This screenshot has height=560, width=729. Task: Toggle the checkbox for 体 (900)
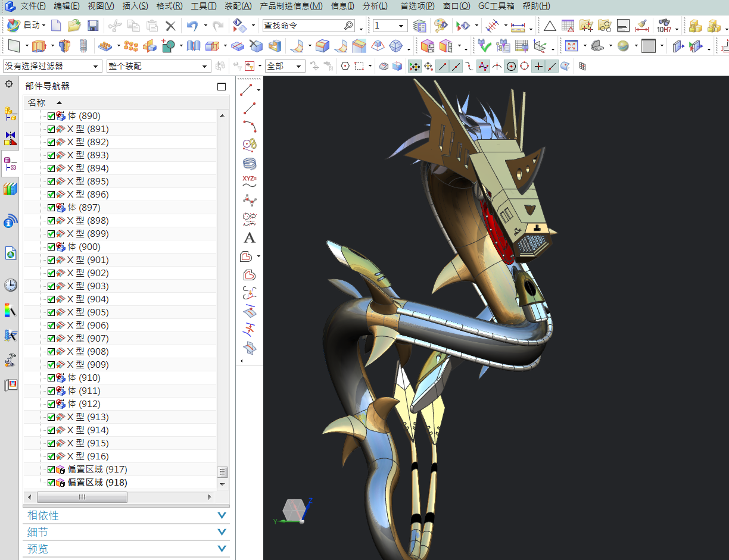pos(51,247)
